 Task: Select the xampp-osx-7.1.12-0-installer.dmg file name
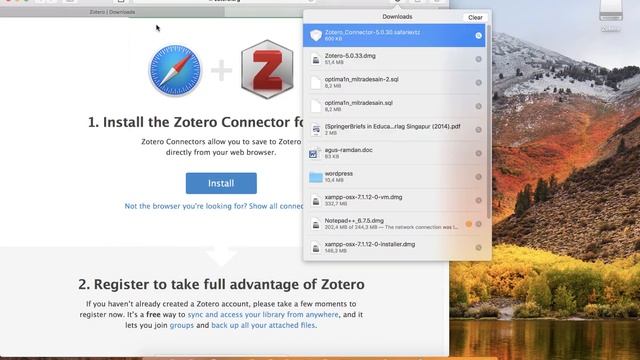coord(370,244)
